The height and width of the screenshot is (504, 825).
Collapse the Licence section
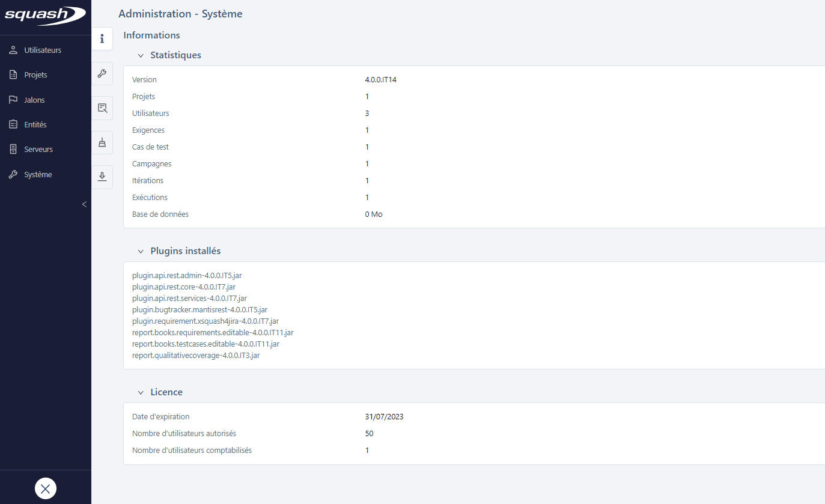point(141,392)
